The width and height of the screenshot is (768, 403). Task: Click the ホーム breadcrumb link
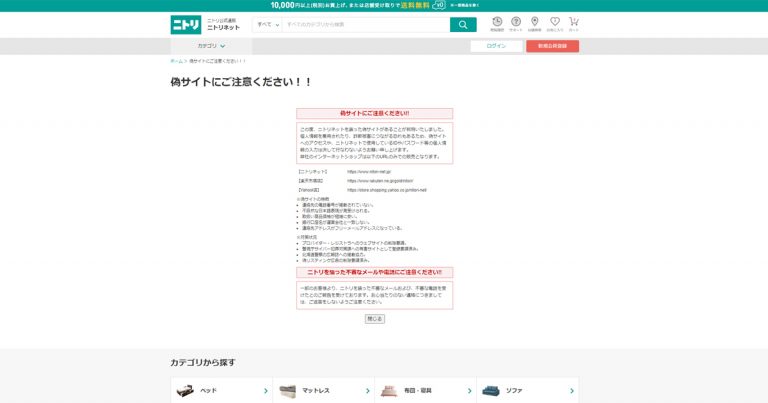[176, 61]
